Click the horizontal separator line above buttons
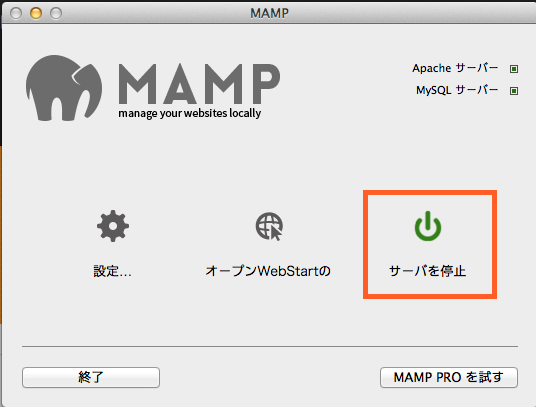The width and height of the screenshot is (536, 407). click(270, 347)
